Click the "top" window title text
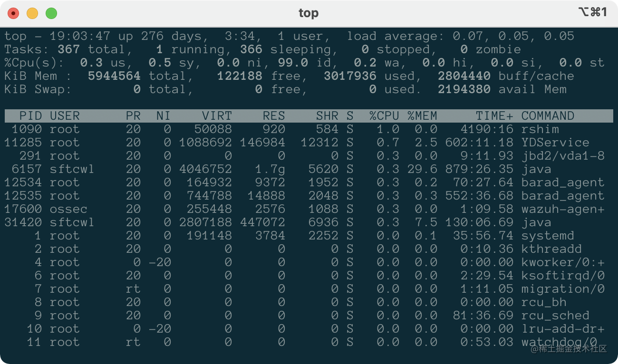618x364 pixels. (309, 13)
